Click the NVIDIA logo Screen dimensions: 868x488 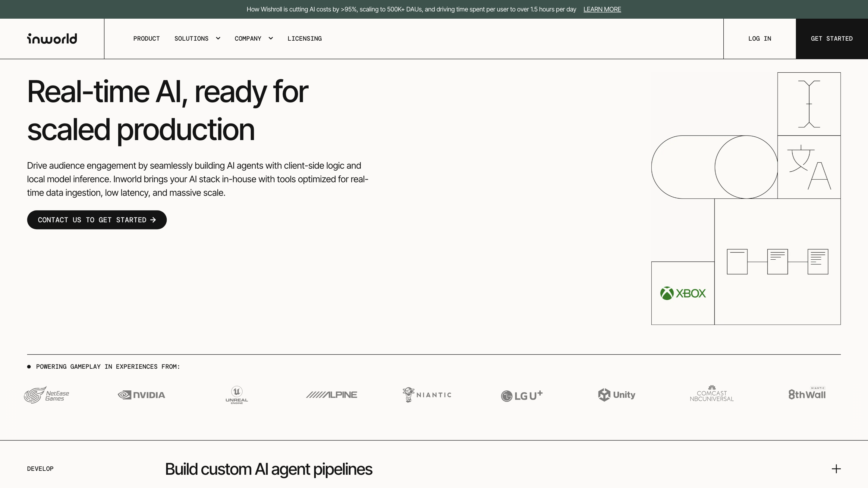click(142, 395)
